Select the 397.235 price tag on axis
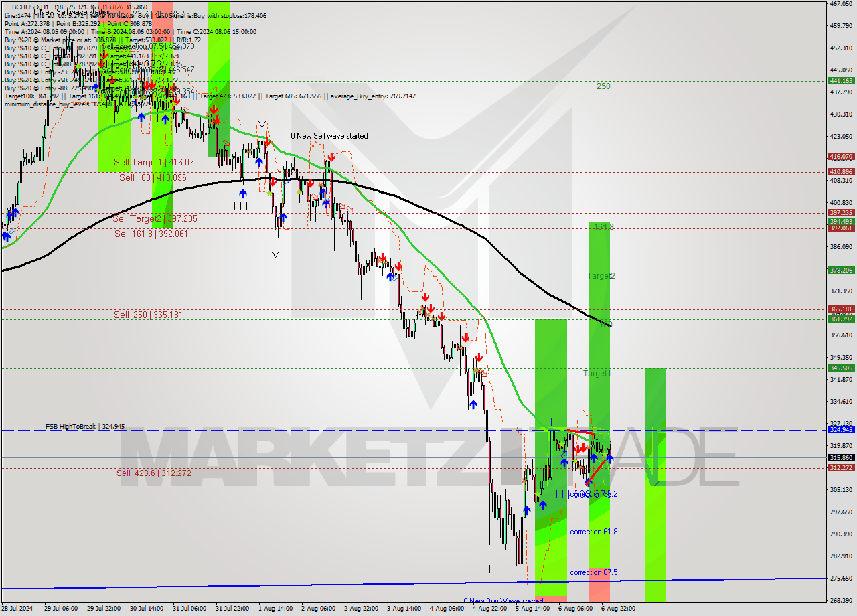 tap(841, 213)
